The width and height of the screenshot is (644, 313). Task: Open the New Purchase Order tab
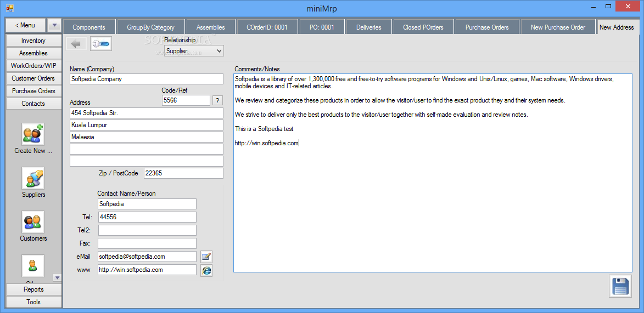pyautogui.click(x=558, y=27)
